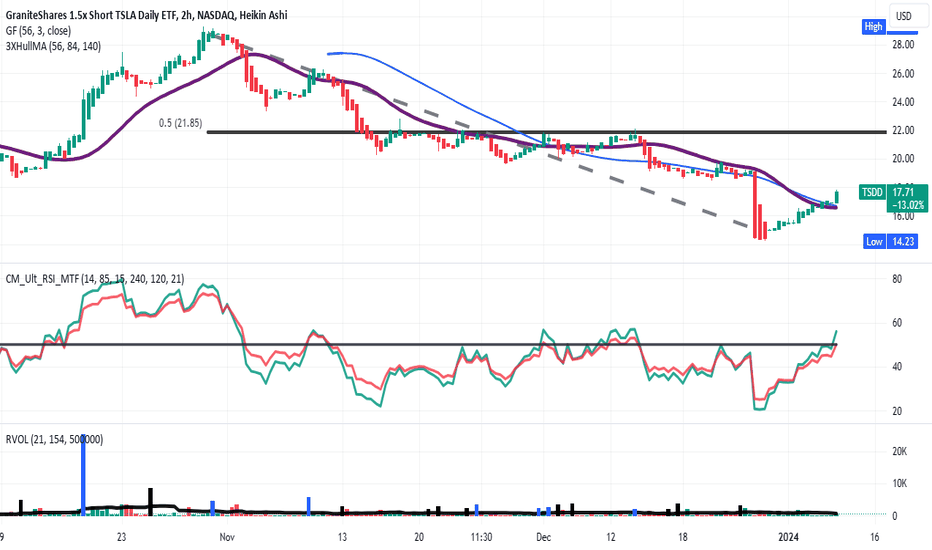
Task: Click the Low 14.23 price label
Action: [890, 241]
